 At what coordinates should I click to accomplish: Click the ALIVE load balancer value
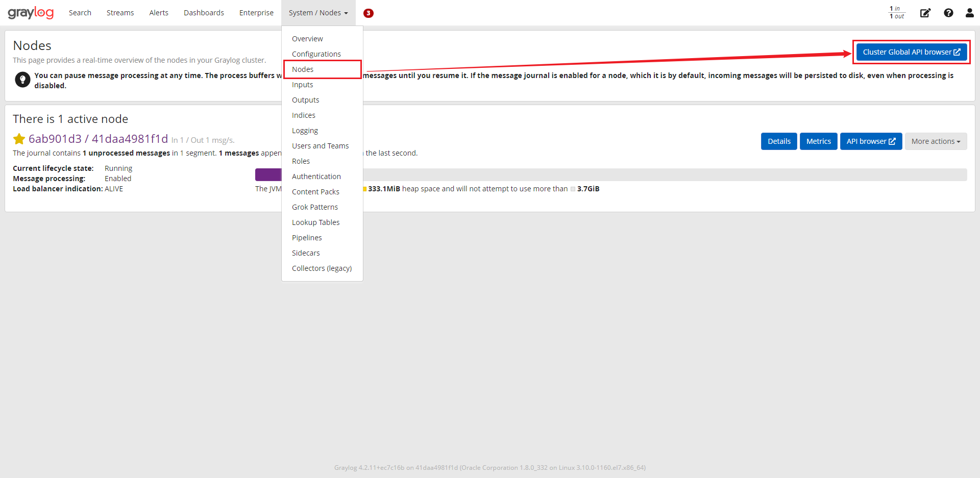pyautogui.click(x=114, y=189)
